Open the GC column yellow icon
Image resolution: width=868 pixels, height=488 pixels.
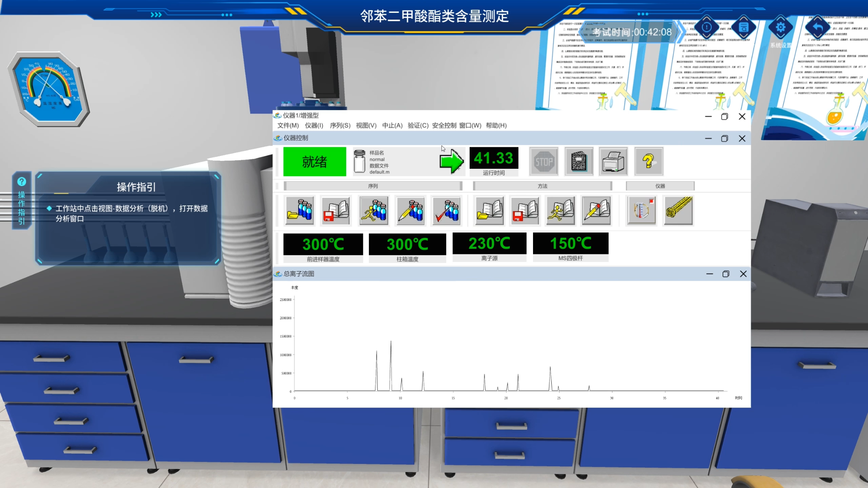678,211
